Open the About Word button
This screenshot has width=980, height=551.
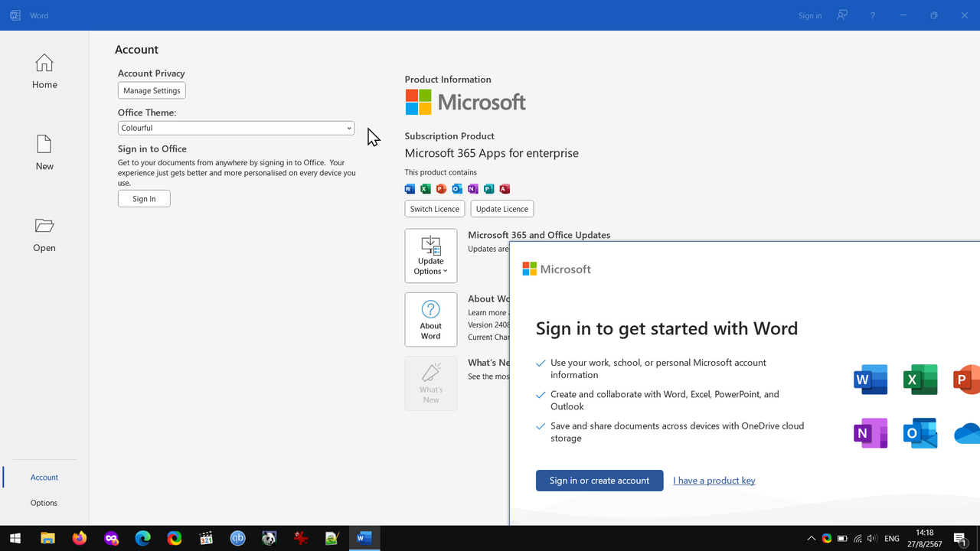431,320
